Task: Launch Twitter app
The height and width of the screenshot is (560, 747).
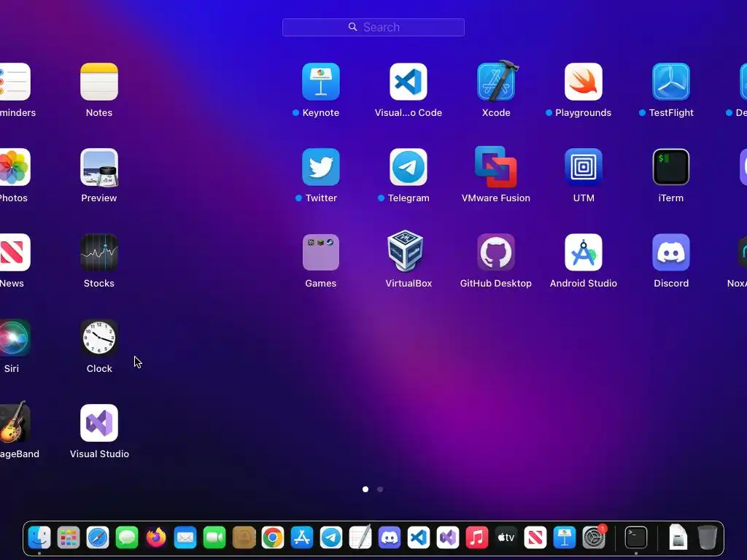Action: point(321,167)
